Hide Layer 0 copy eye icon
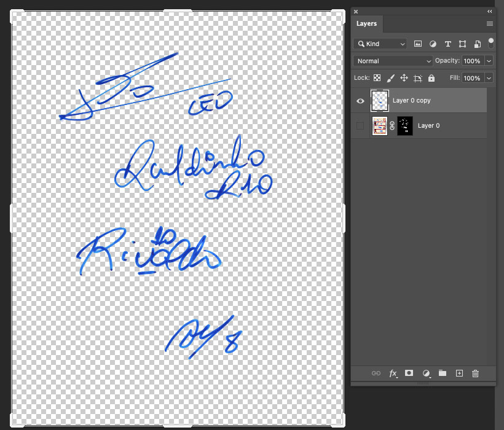 pos(360,101)
